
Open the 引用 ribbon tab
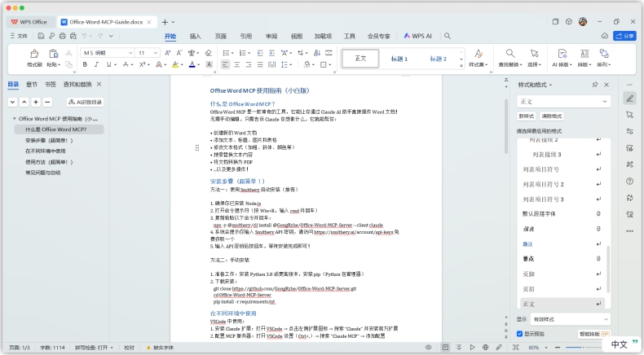(245, 36)
